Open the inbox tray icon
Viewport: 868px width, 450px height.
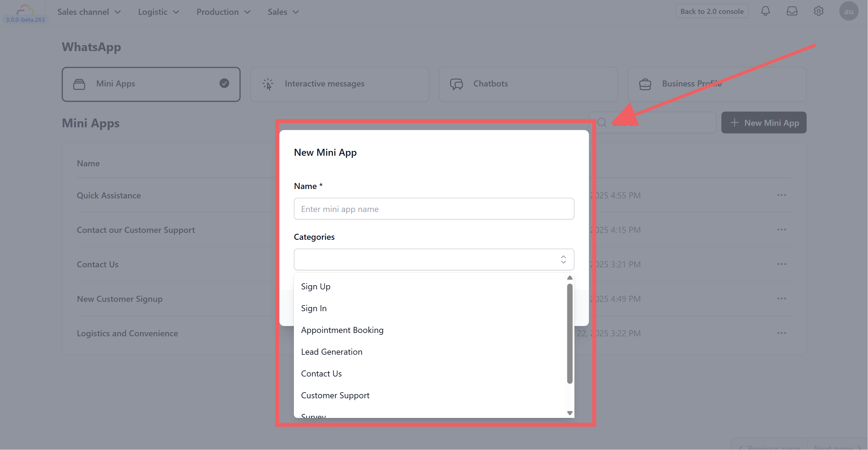(x=792, y=11)
